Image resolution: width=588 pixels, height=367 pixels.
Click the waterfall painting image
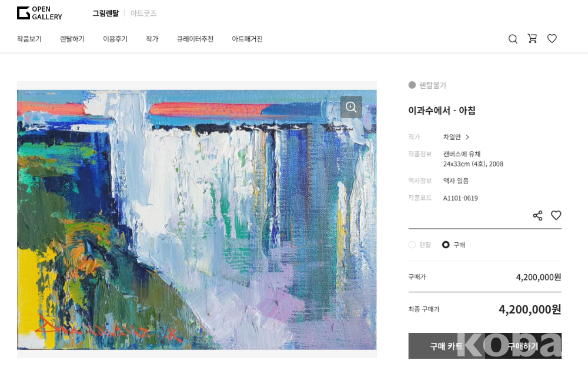(197, 220)
